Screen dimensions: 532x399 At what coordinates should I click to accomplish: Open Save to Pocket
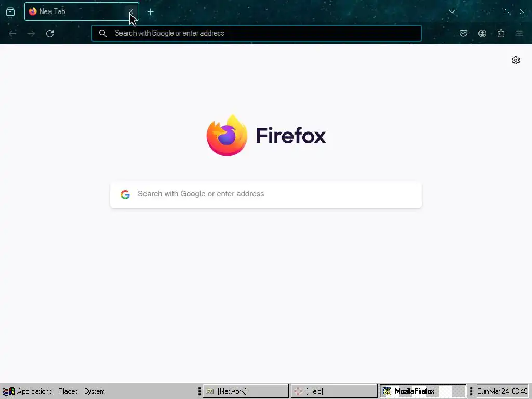point(463,33)
